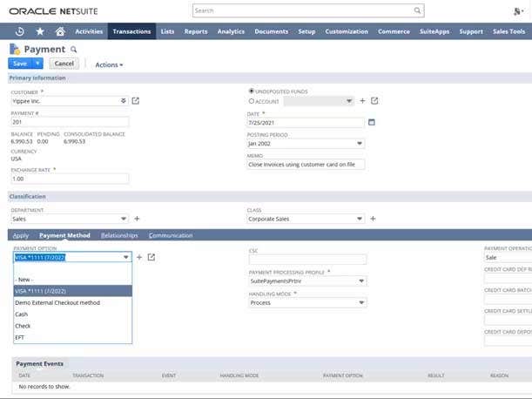Click the plus icon next to Department
Viewport: 532px width, 399px height.
pyautogui.click(x=137, y=219)
